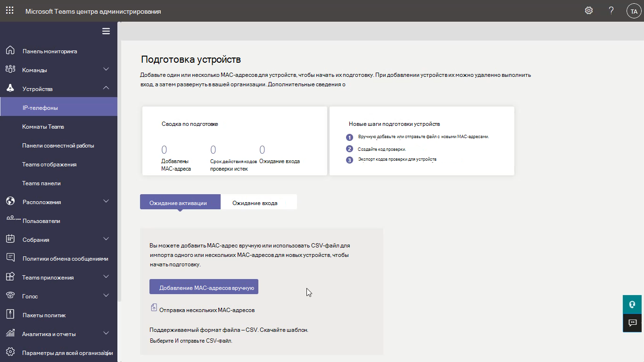Click the Сводка по подготовке card title
This screenshot has height=362, width=644.
190,124
